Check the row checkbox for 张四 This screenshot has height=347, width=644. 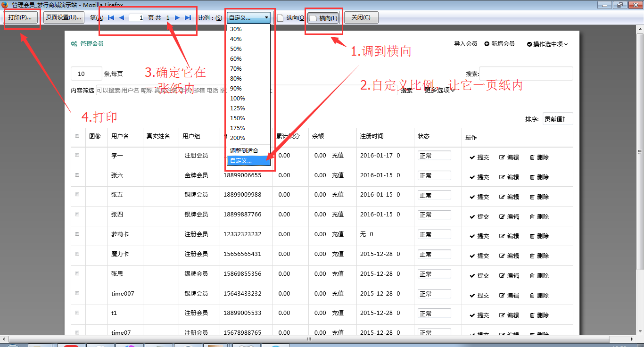(78, 215)
